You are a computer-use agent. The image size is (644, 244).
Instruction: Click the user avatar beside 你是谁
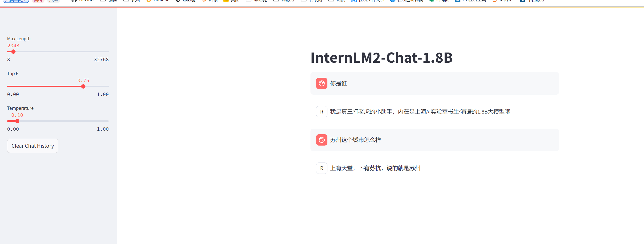point(322,83)
